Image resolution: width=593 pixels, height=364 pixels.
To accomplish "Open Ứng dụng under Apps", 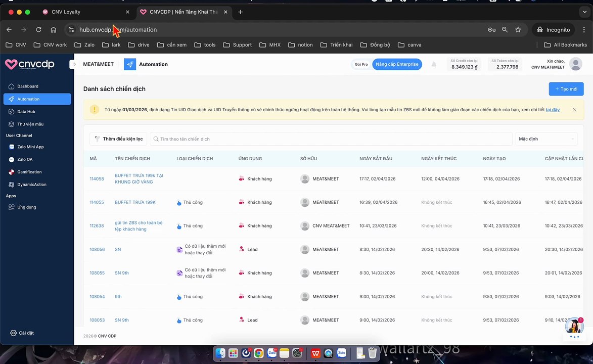I will (x=26, y=207).
